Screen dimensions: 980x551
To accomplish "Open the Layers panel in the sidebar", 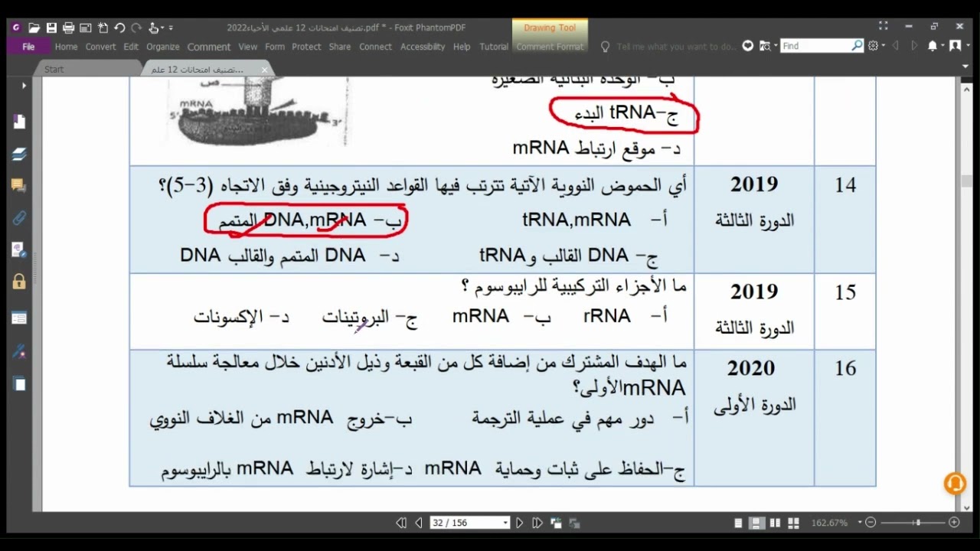I will [x=19, y=154].
